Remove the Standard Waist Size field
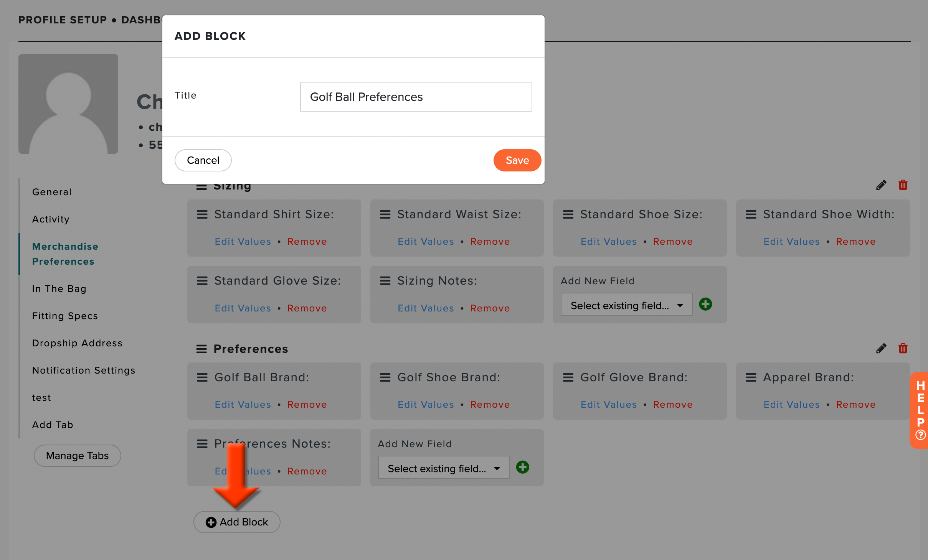Screen dimensions: 928x560 click(x=490, y=242)
